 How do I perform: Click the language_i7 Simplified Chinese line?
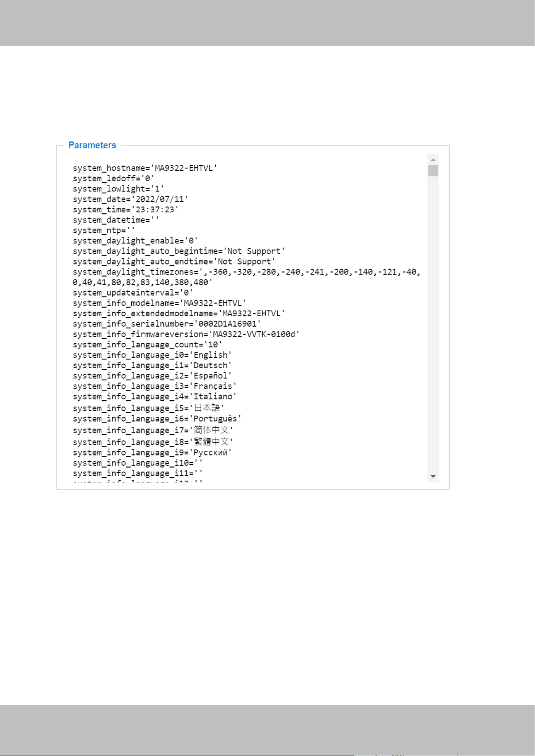coord(153,430)
